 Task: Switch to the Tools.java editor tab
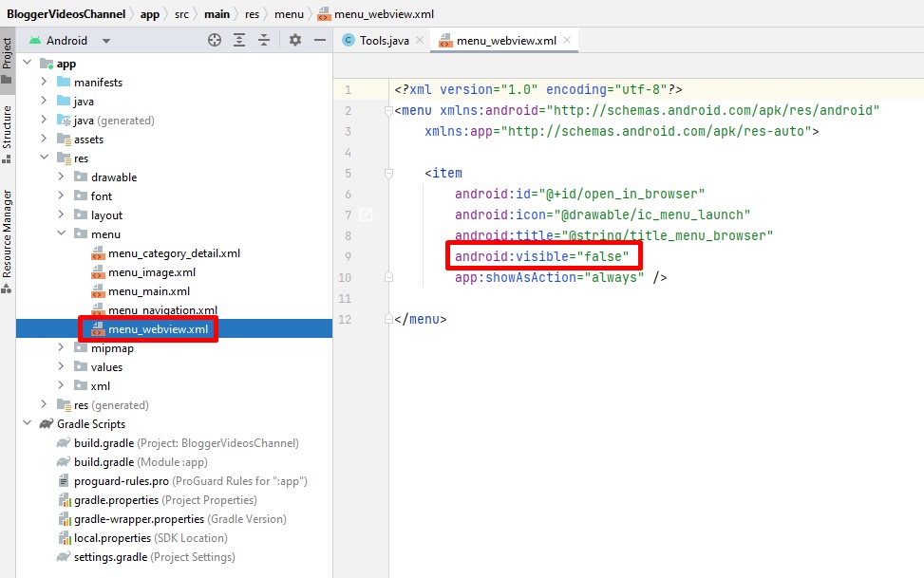point(385,40)
